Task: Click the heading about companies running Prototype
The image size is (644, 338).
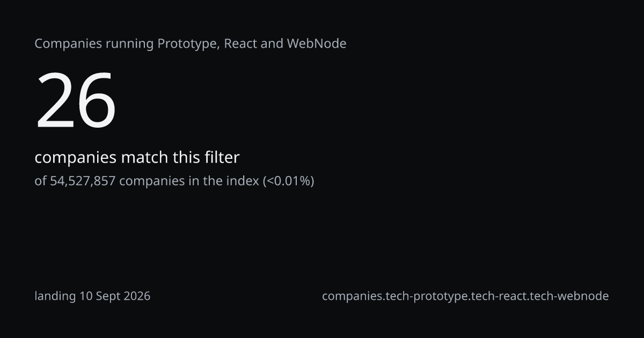Action: [x=191, y=44]
